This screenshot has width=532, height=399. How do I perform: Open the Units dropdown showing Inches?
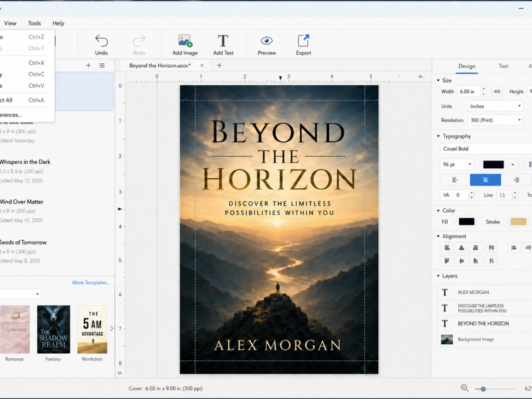pos(495,106)
